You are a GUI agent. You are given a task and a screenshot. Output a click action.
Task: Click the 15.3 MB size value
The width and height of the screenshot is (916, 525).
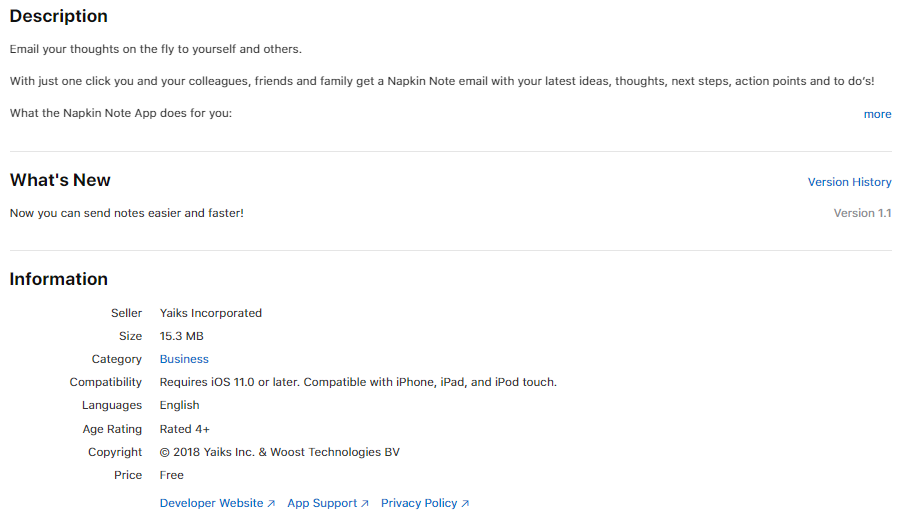(182, 336)
